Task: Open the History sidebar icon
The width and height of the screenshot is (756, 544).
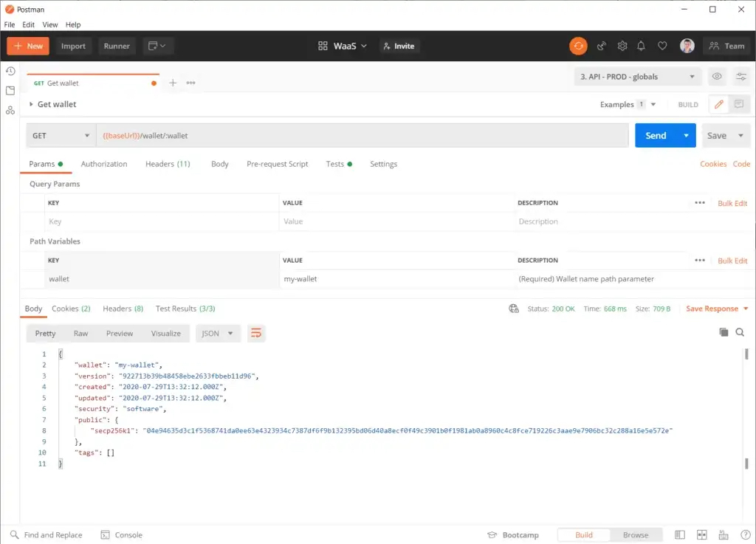Action: click(x=10, y=72)
